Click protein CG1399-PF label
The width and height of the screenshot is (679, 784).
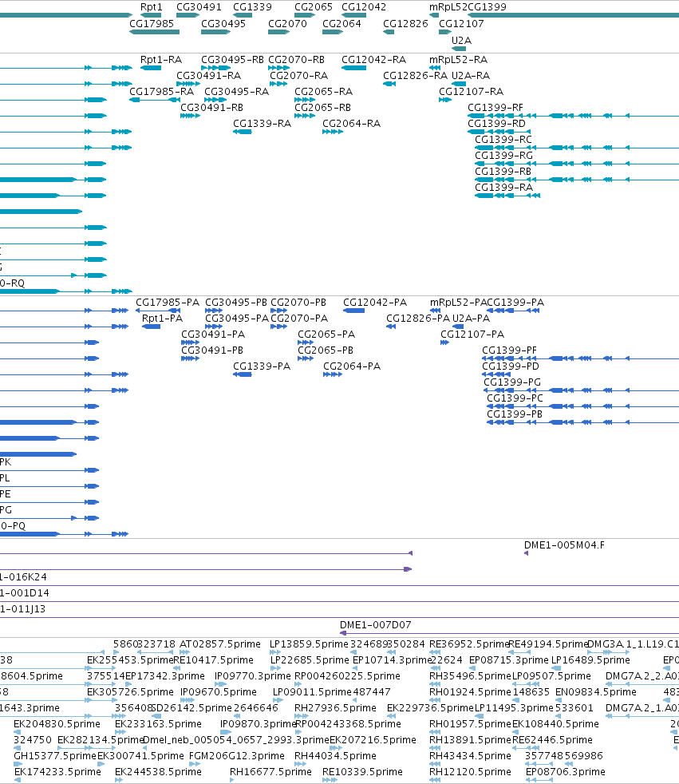point(509,350)
